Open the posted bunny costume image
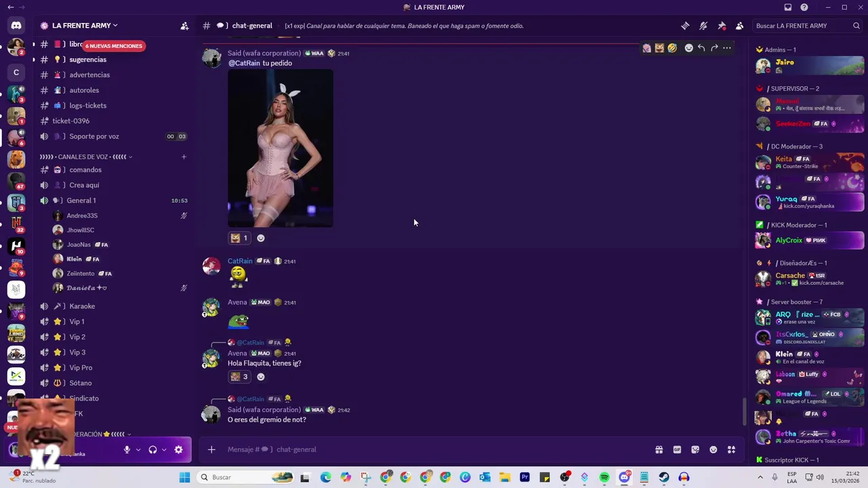Screen dimensions: 868x488 [280, 148]
